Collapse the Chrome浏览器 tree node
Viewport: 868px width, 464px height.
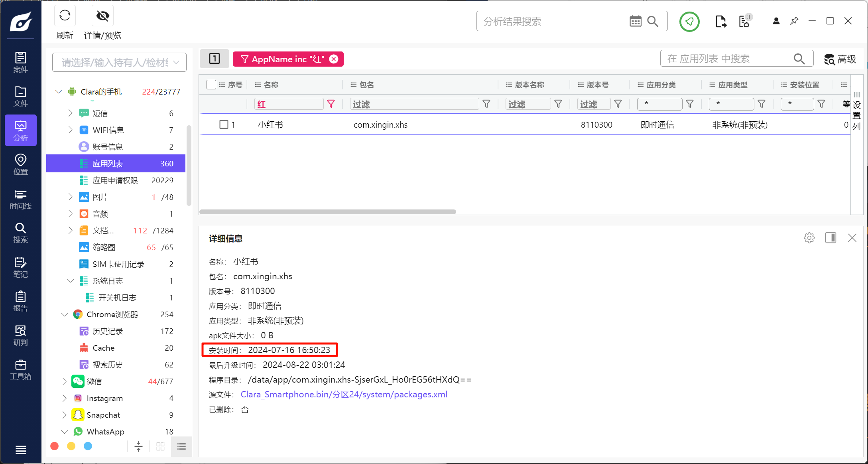pyautogui.click(x=64, y=314)
